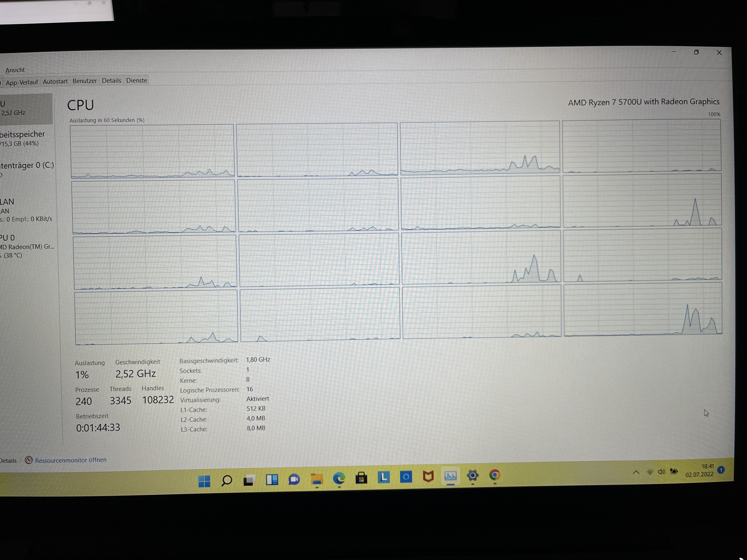Click the McAfee taskbar icon

pos(428,477)
